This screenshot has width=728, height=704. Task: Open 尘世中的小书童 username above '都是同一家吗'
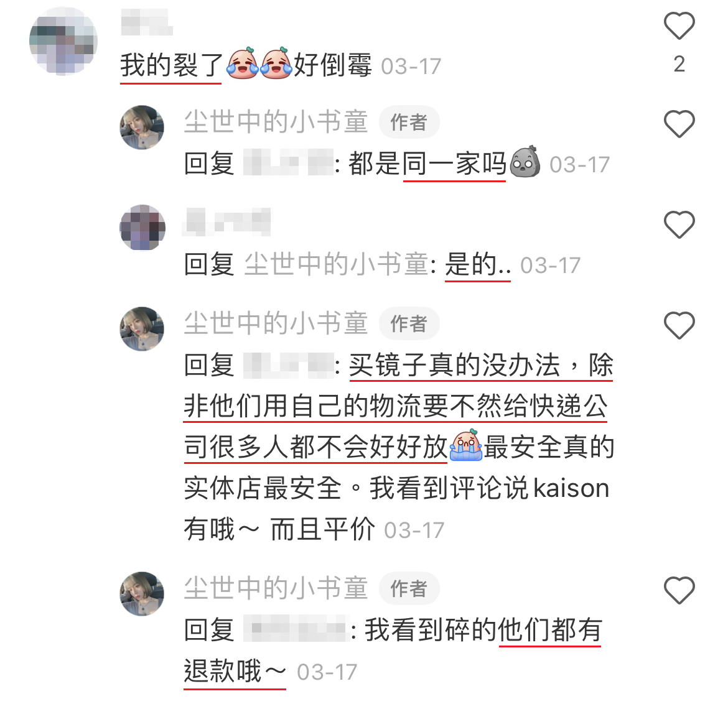click(276, 122)
